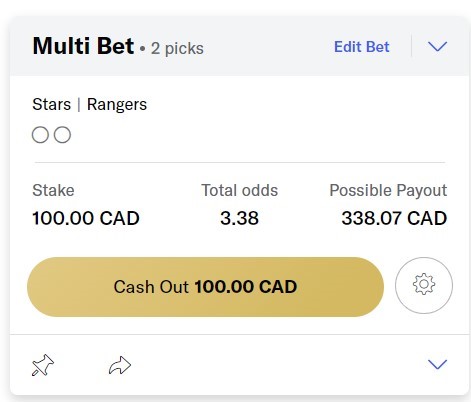The width and height of the screenshot is (471, 402).
Task: Pin this Multi Bet with the pushpin icon
Action: [43, 365]
